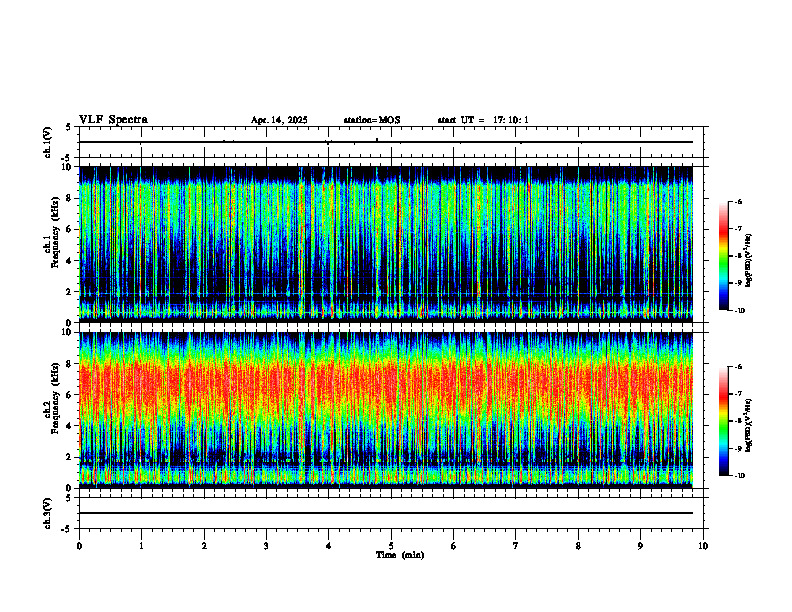Screen dimensions: 792x612
Task: Click the ch.3 waveform trace line
Action: click(386, 513)
